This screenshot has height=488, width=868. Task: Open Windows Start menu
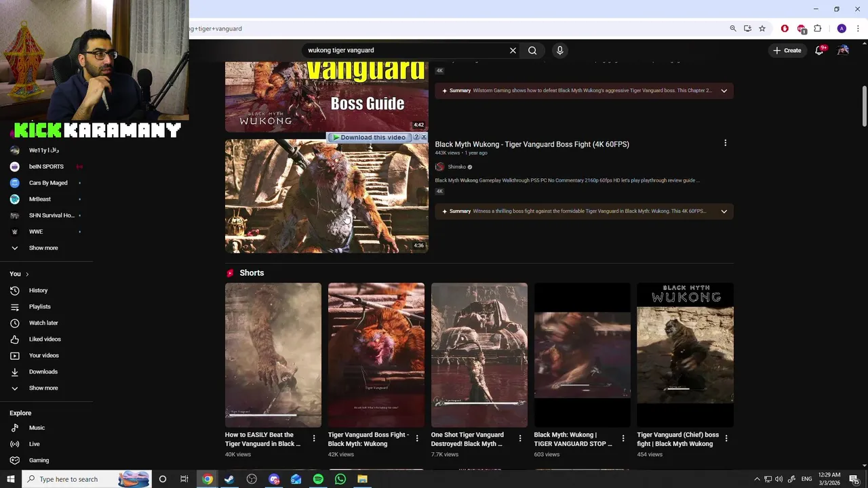(10, 479)
